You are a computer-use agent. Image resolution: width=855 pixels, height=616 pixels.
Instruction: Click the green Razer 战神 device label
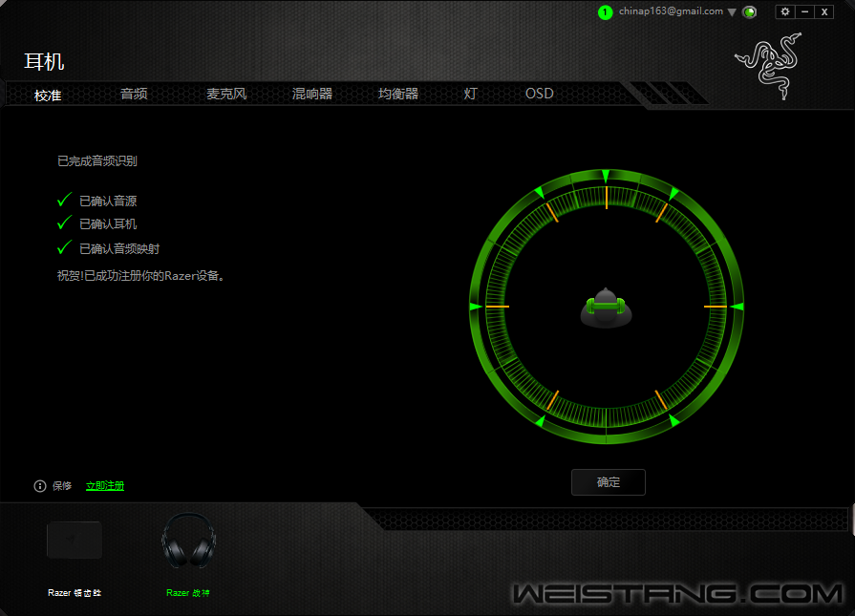click(x=188, y=593)
